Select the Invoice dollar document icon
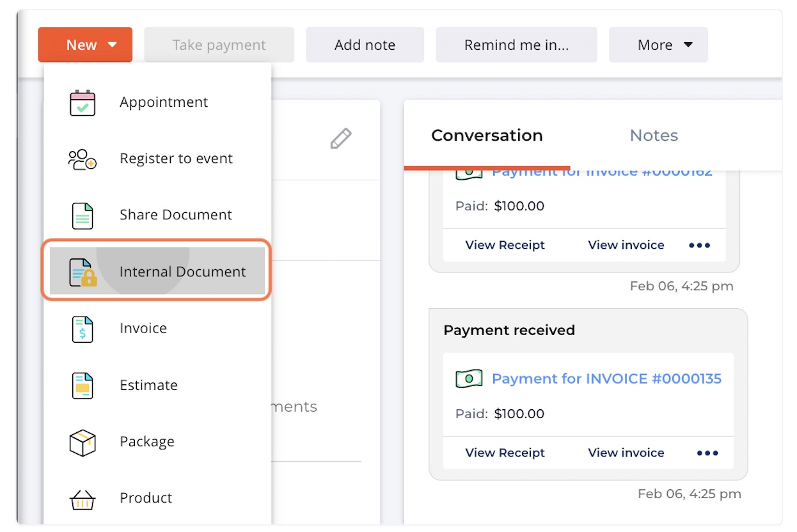797x532 pixels. tap(83, 328)
